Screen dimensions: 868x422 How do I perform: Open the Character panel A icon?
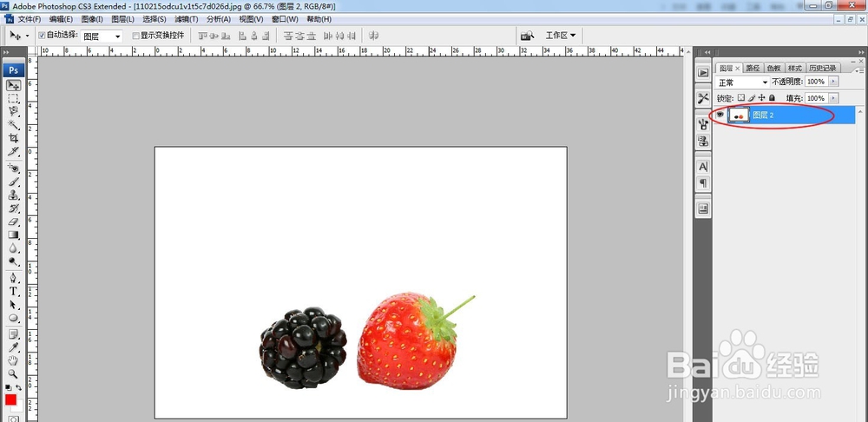coord(703,167)
